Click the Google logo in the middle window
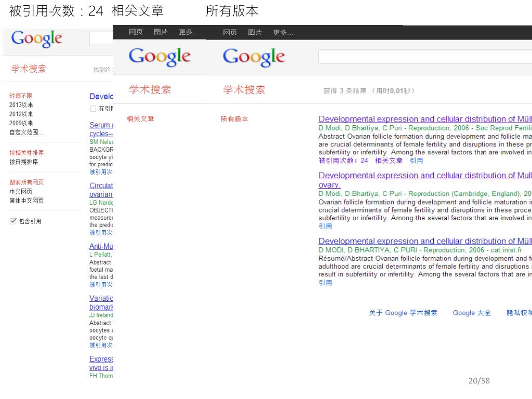The width and height of the screenshot is (532, 399). click(x=159, y=57)
